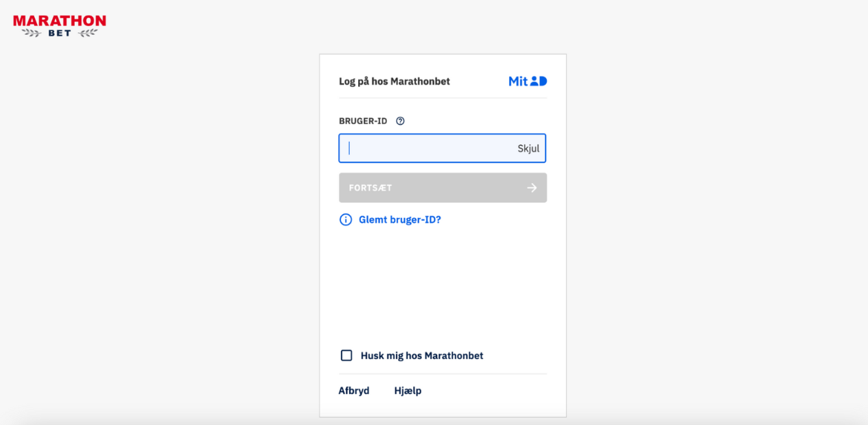The image size is (868, 425).
Task: Click the Marathonbet logo in the header
Action: pyautogui.click(x=60, y=26)
